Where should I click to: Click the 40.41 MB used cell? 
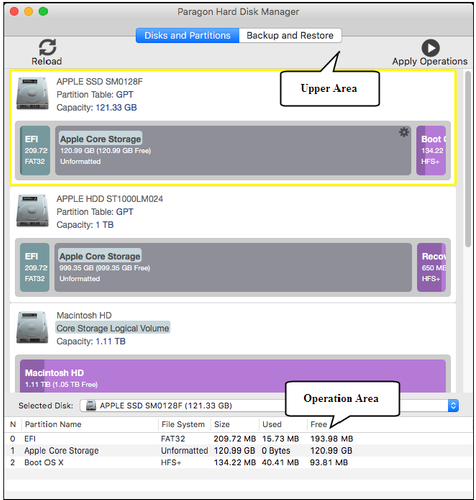coord(280,463)
